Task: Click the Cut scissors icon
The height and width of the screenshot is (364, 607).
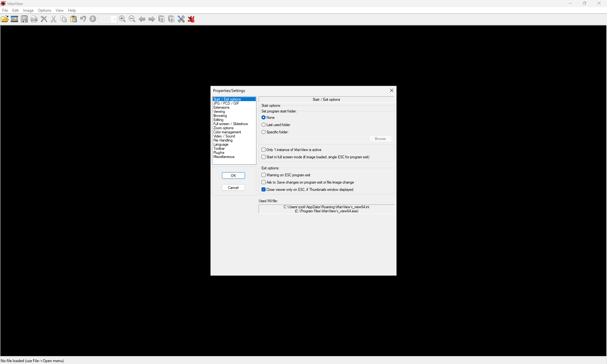Action: point(54,19)
